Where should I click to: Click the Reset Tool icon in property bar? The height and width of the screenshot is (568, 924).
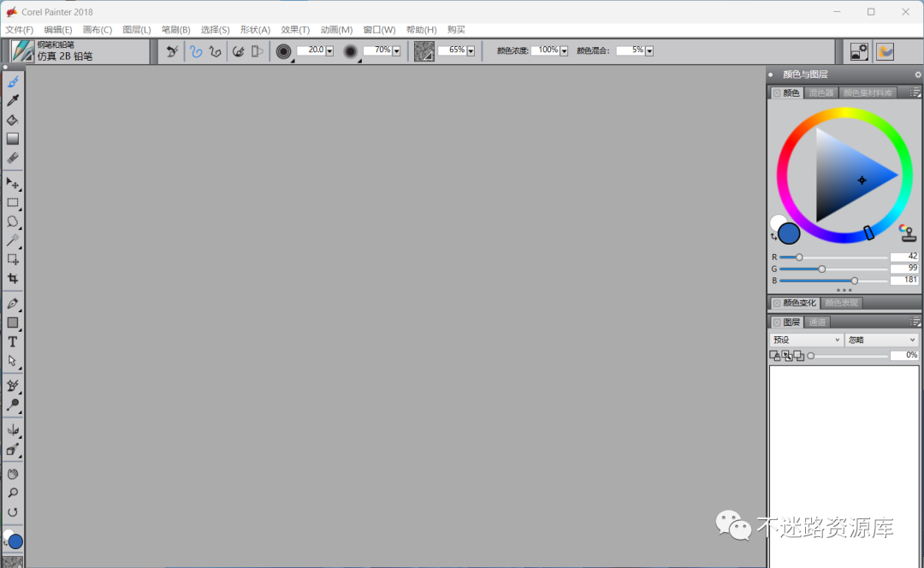(172, 51)
